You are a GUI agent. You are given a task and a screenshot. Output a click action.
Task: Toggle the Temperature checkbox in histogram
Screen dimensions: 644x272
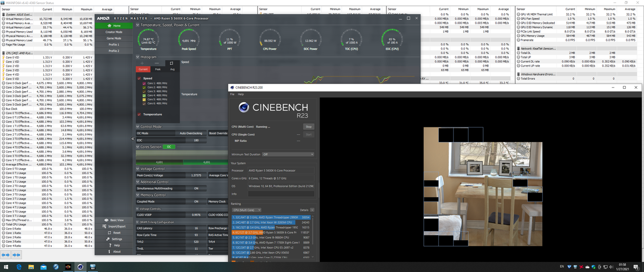[x=139, y=114]
